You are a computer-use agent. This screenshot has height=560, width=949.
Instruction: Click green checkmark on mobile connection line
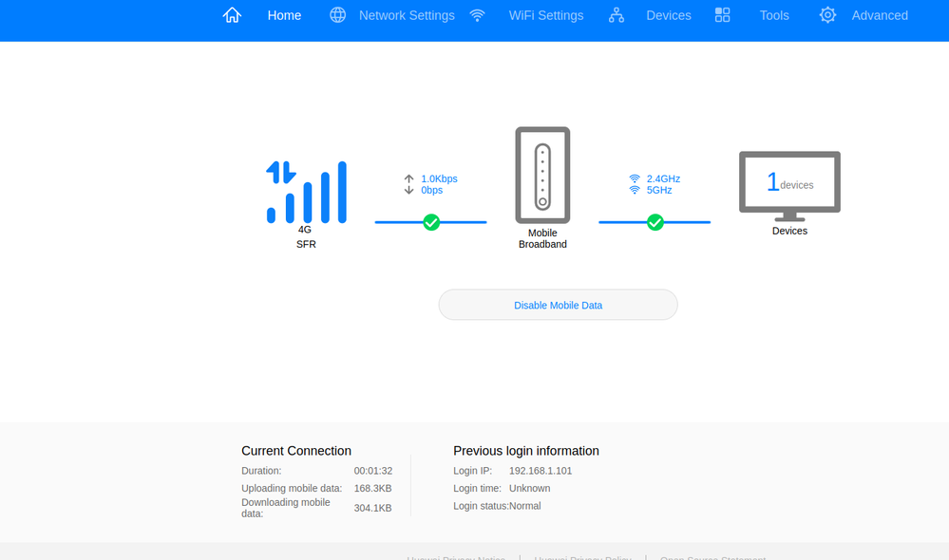[431, 222]
